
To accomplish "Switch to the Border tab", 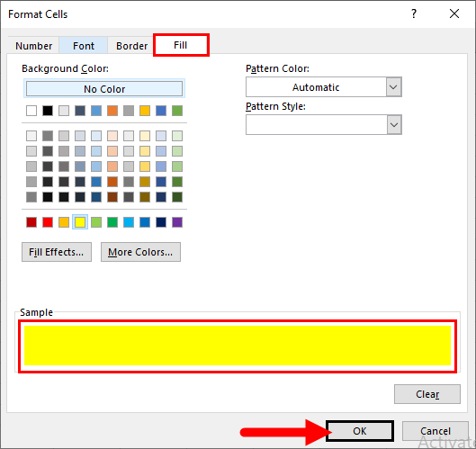I will 131,46.
